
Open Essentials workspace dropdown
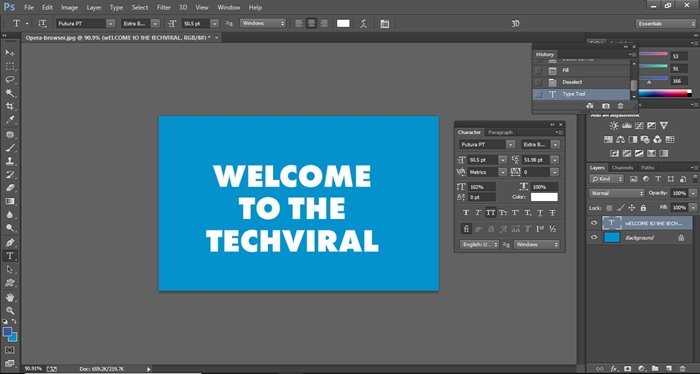[666, 24]
